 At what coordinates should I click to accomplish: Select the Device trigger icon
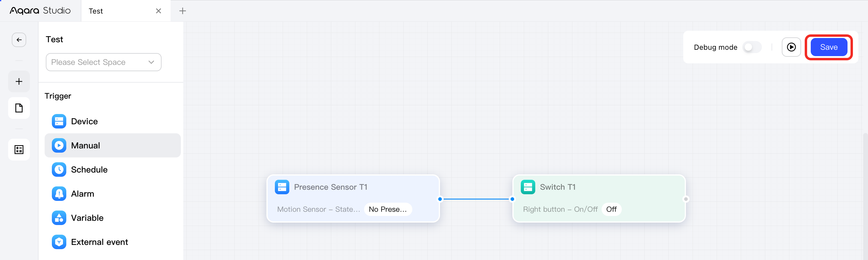pyautogui.click(x=59, y=121)
